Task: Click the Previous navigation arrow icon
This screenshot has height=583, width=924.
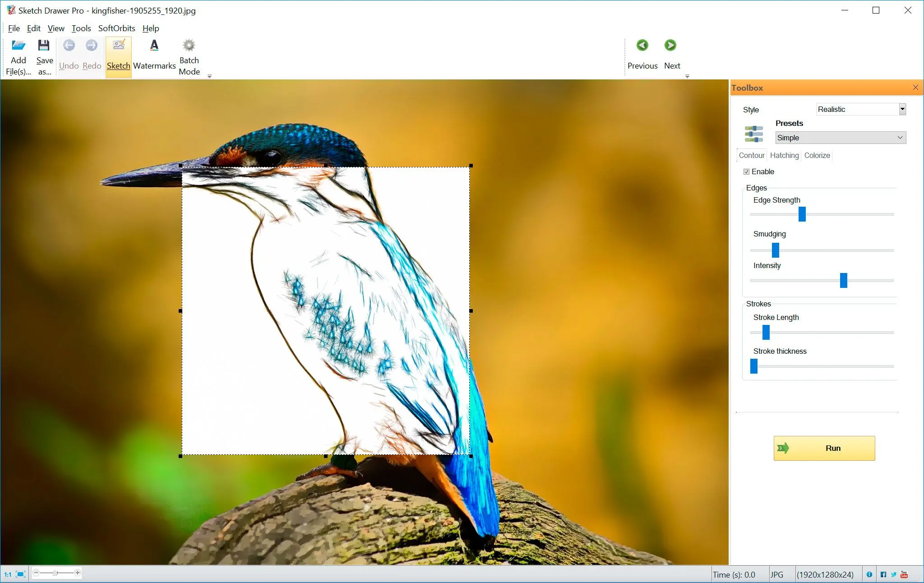Action: 641,45
